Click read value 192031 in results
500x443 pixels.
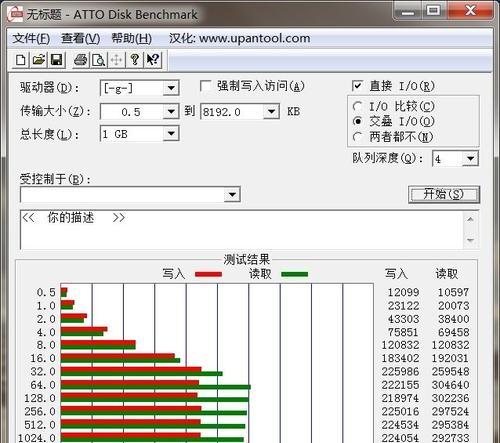450,358
